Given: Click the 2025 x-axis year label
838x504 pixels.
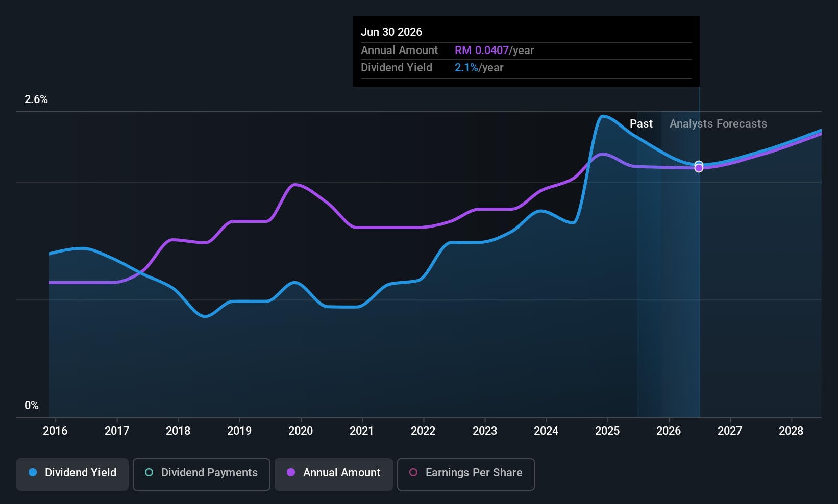Looking at the screenshot, I should [607, 431].
